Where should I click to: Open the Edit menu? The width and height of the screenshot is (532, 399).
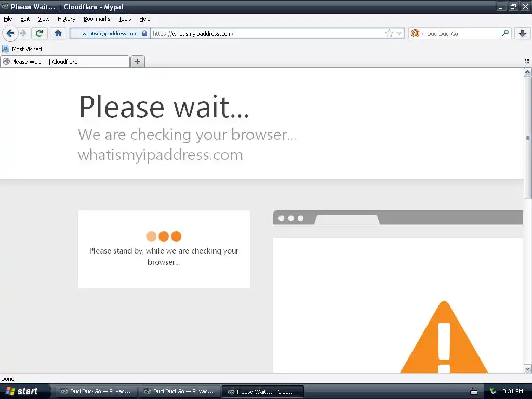25,19
